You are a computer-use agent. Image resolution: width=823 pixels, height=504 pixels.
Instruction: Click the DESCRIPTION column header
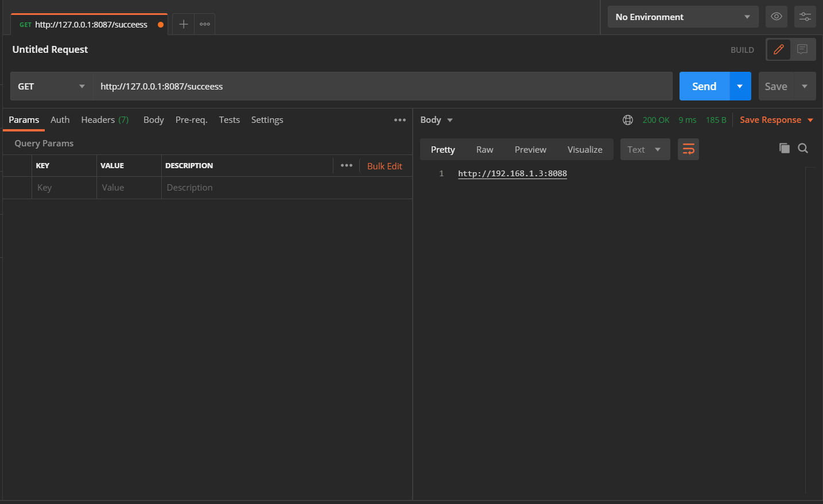pyautogui.click(x=189, y=165)
